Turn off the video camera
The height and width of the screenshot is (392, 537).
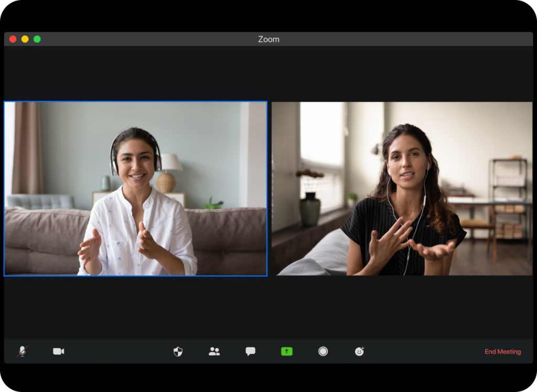point(58,351)
